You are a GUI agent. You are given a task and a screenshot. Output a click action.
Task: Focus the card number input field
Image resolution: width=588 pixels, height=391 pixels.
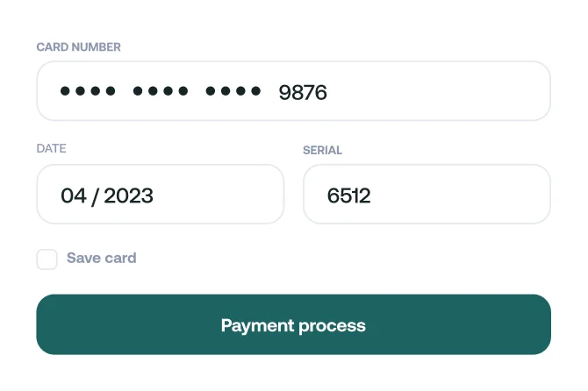point(293,91)
